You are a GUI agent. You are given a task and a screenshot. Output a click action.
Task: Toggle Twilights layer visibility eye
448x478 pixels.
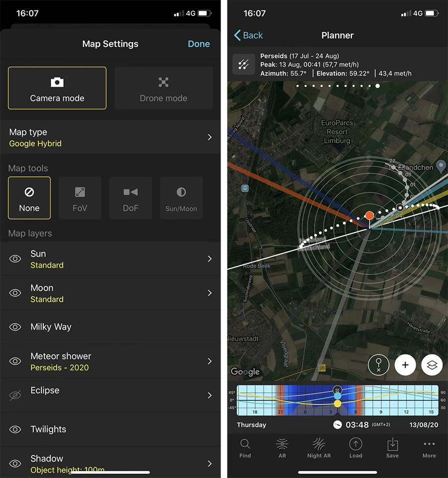(15, 430)
